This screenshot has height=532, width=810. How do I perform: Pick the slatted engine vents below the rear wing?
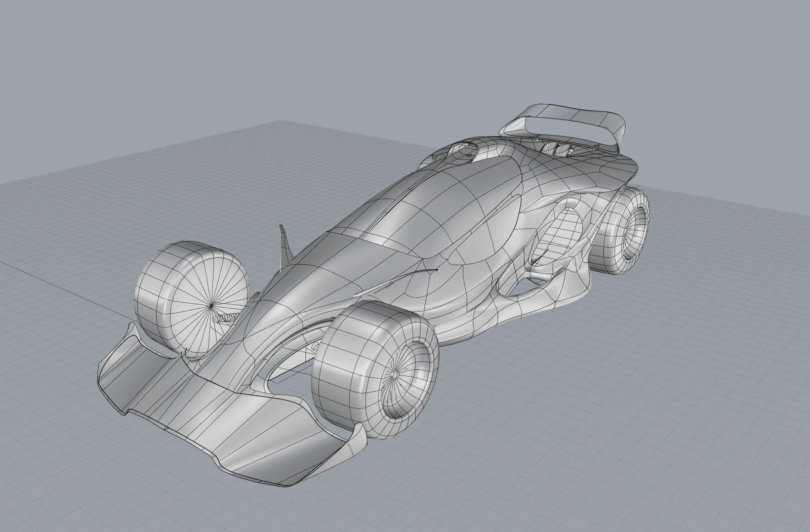(558, 149)
